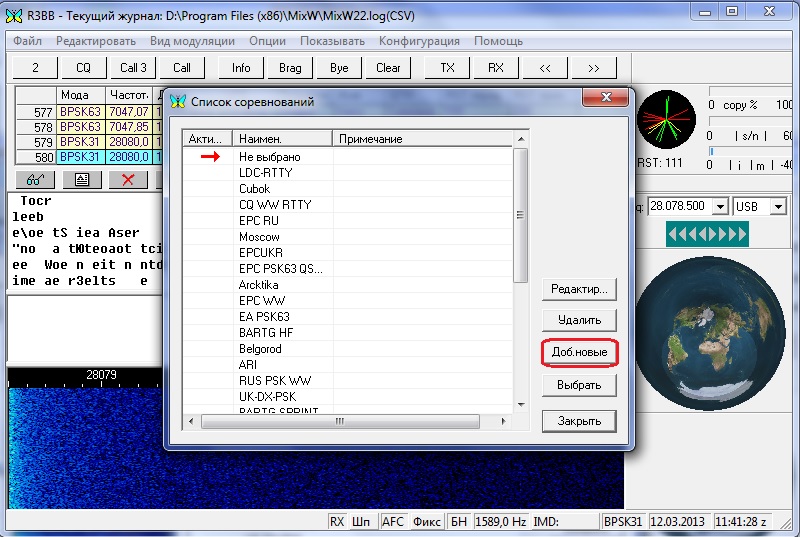
Task: Click the Выбрать button
Action: [x=579, y=385]
